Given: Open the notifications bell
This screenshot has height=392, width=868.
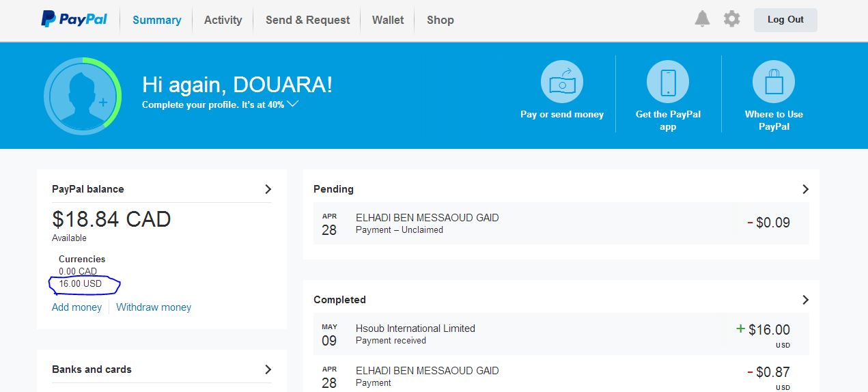Looking at the screenshot, I should [x=702, y=19].
